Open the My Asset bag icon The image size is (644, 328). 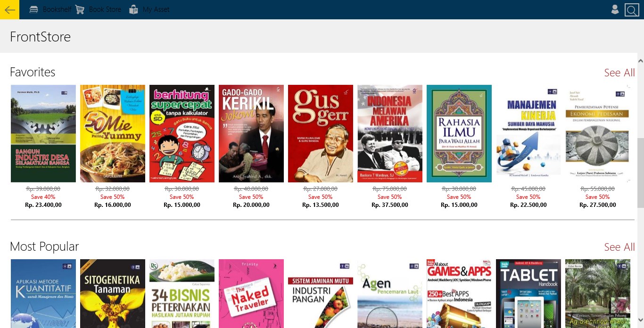point(133,9)
